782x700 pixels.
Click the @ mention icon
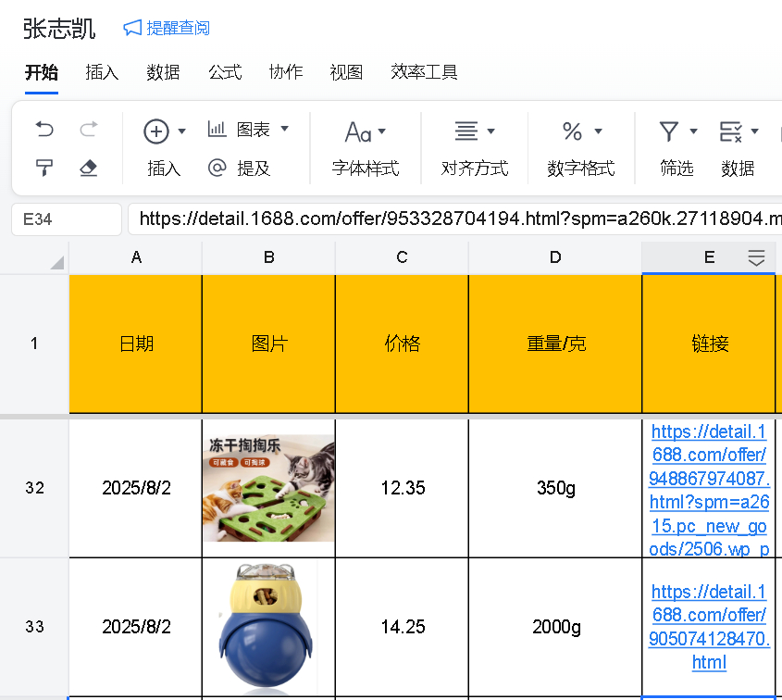click(217, 168)
